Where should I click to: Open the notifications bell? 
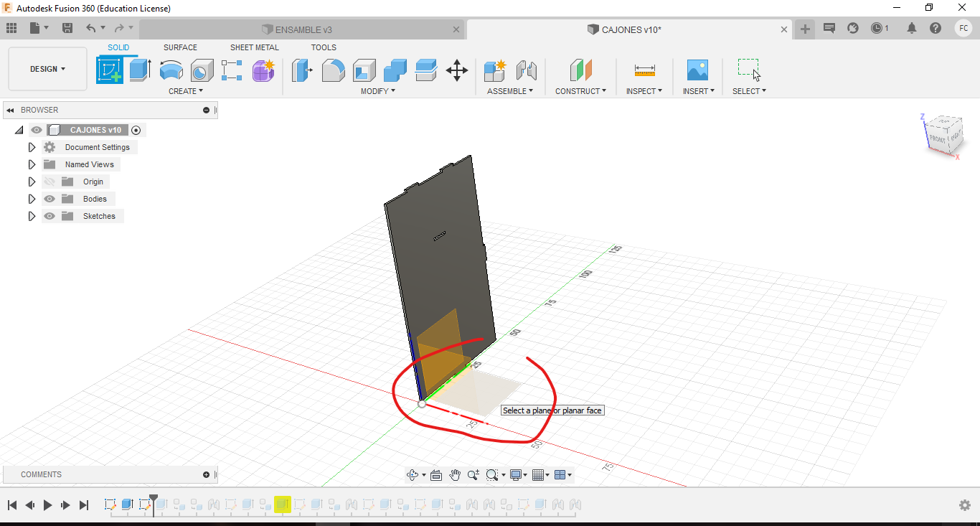(x=912, y=28)
